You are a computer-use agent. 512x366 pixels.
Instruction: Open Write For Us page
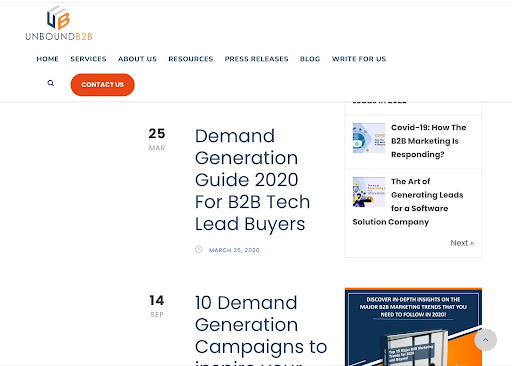(x=359, y=59)
